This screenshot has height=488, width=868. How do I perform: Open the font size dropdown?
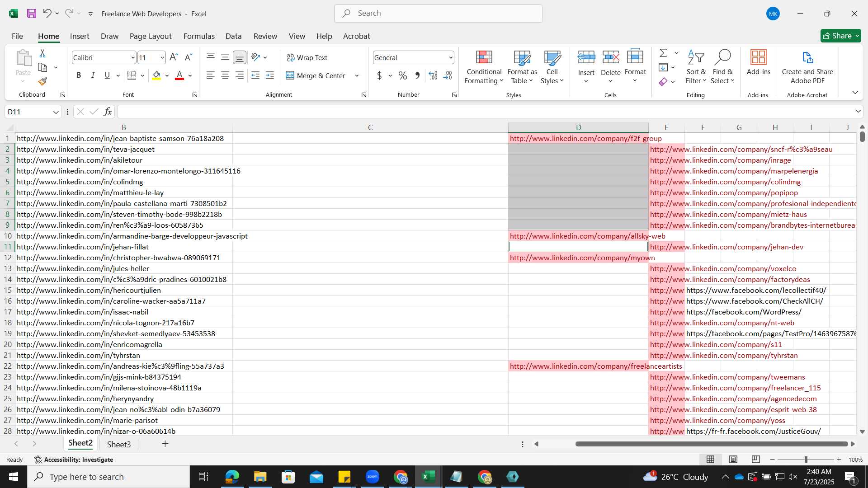coord(162,58)
